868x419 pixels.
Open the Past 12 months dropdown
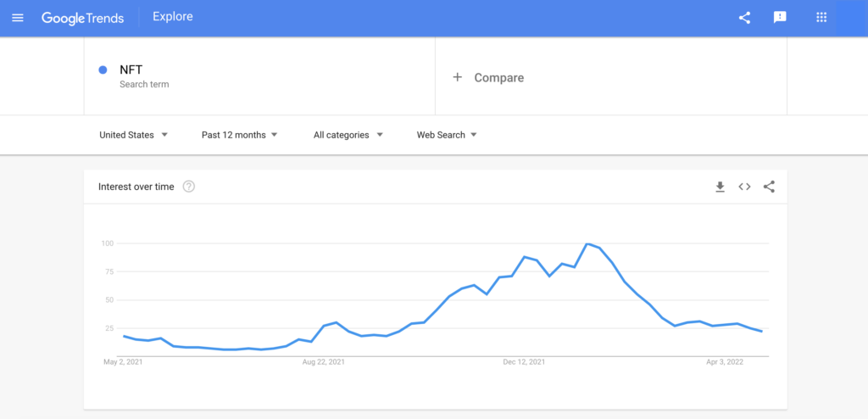[x=240, y=135]
